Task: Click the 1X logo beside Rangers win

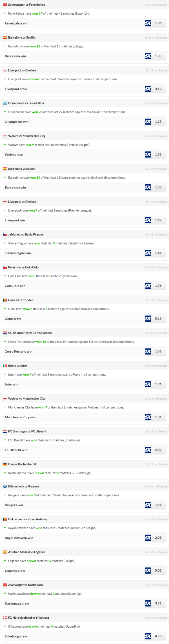Action: pyautogui.click(x=148, y=505)
